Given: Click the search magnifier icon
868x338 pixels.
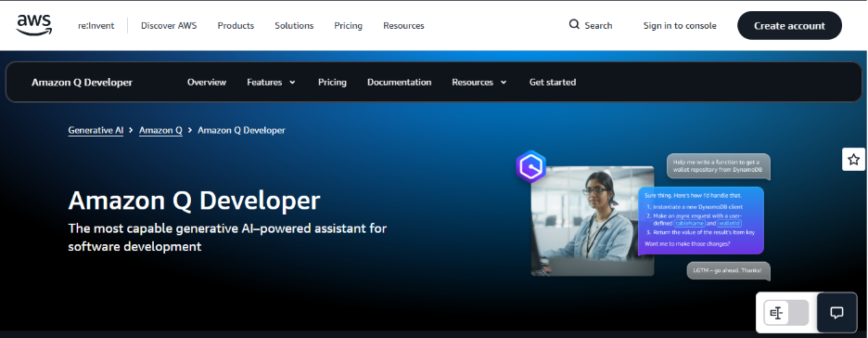Looking at the screenshot, I should click(574, 25).
